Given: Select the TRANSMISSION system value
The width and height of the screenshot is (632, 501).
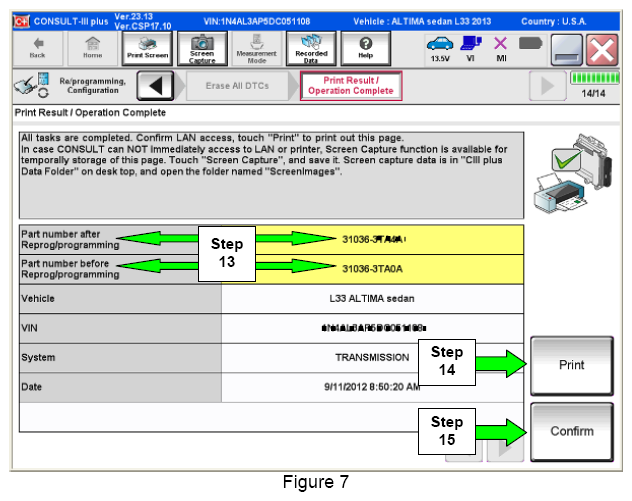Looking at the screenshot, I should click(372, 358).
